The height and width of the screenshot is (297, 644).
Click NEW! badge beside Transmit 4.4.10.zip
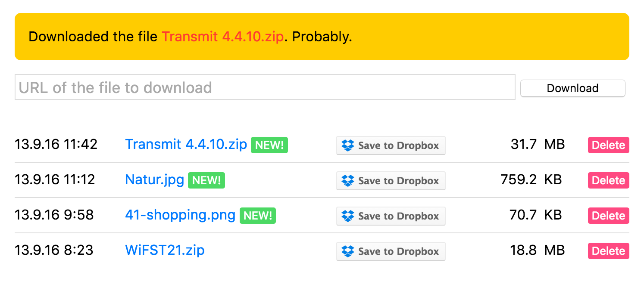pyautogui.click(x=269, y=145)
